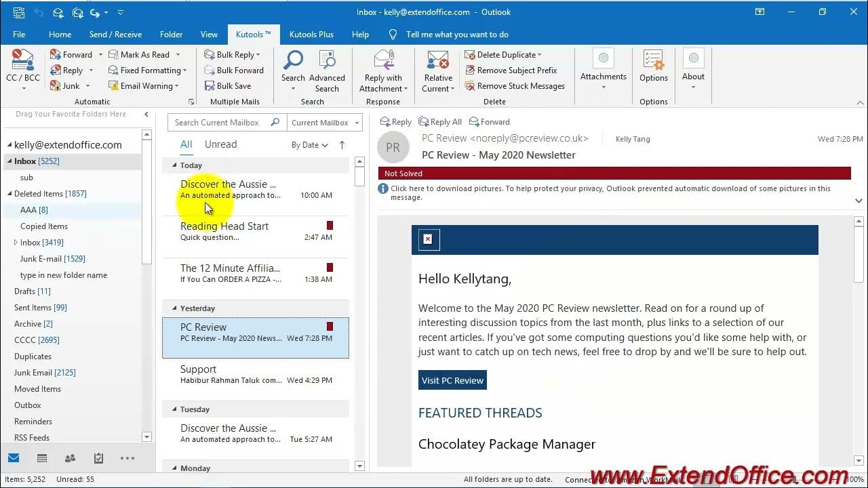
Task: Show All messages filter
Action: pos(186,144)
